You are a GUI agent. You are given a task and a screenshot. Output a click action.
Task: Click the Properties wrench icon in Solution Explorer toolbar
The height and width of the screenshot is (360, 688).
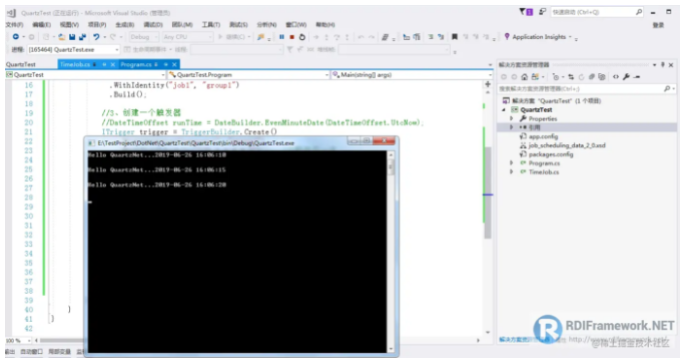(626, 77)
